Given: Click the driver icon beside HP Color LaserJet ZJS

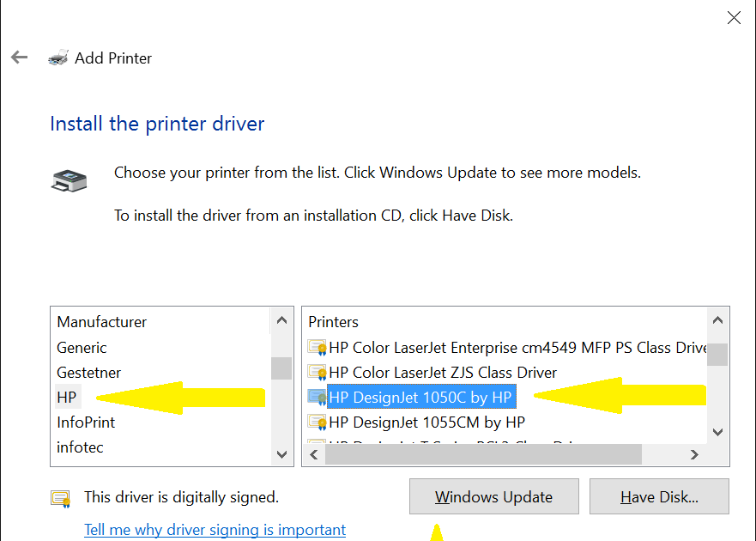Looking at the screenshot, I should pyautogui.click(x=317, y=373).
